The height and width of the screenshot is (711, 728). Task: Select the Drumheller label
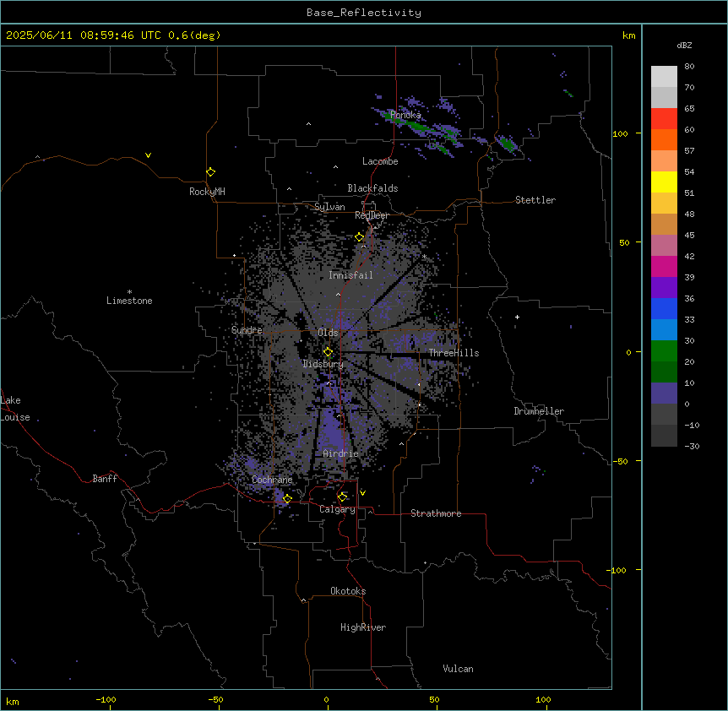[539, 411]
